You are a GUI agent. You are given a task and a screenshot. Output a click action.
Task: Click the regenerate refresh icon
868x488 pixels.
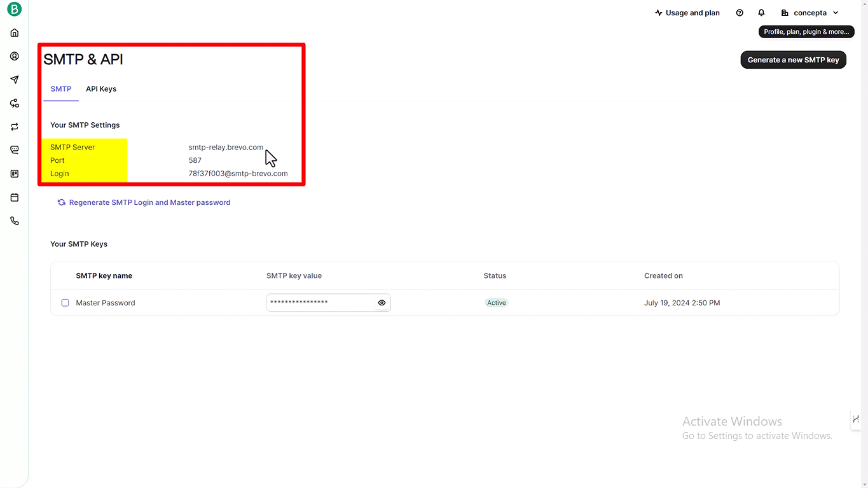(62, 202)
